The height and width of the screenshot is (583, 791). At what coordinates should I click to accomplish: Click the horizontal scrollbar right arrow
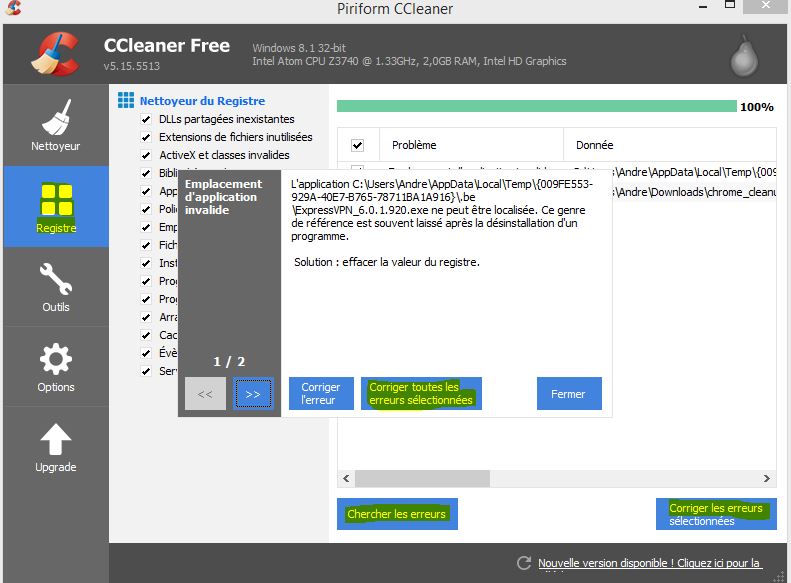(768, 478)
